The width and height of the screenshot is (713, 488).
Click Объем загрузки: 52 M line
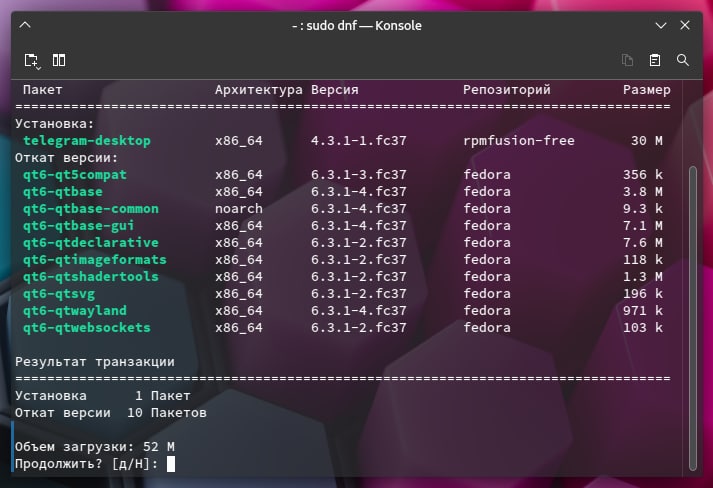click(95, 447)
